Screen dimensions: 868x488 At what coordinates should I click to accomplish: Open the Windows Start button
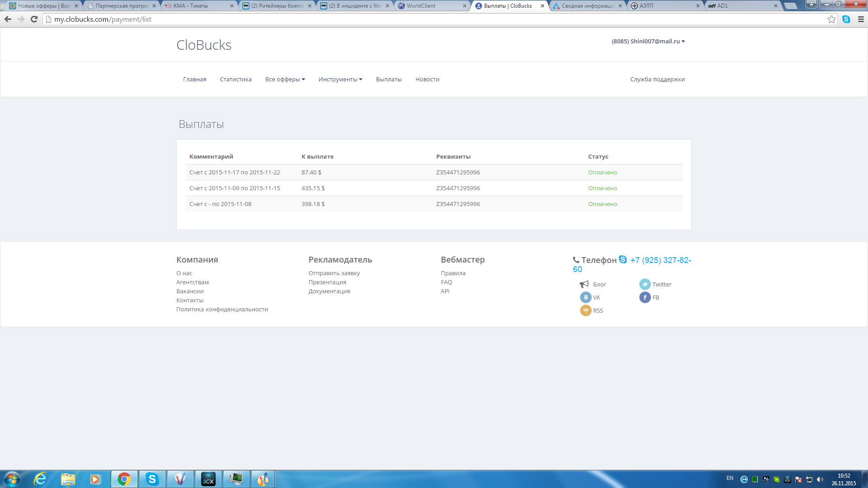point(12,479)
